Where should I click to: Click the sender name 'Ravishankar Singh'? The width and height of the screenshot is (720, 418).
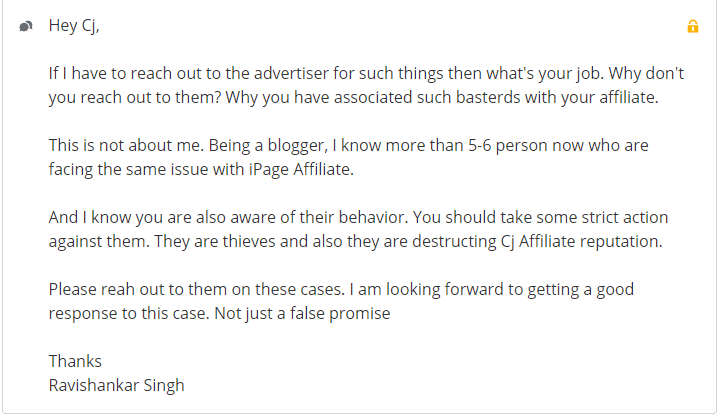coord(117,385)
